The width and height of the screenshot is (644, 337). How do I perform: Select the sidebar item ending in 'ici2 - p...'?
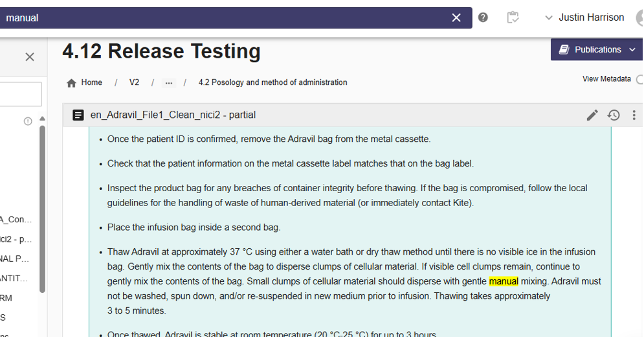[x=17, y=239]
